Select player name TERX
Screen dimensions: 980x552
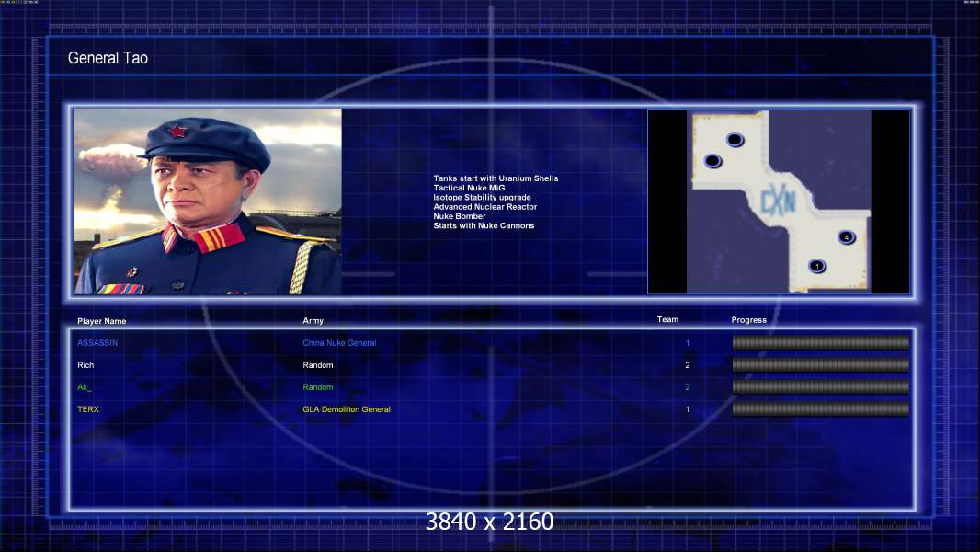point(88,409)
